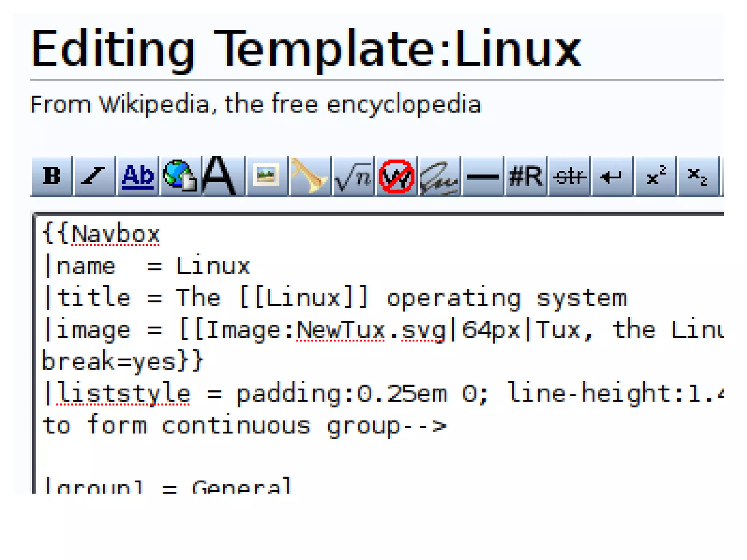Image resolution: width=747 pixels, height=560 pixels.
Task: Click '[[Linux]]' in title line
Action: coord(303,298)
